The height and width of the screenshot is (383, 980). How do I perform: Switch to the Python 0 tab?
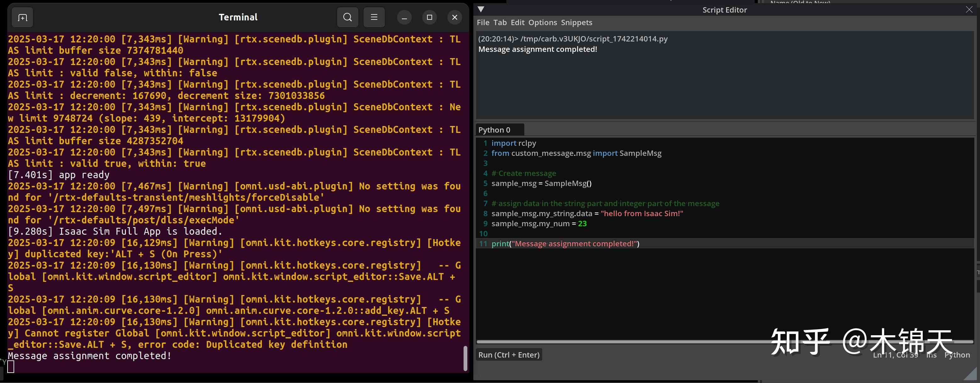tap(494, 130)
